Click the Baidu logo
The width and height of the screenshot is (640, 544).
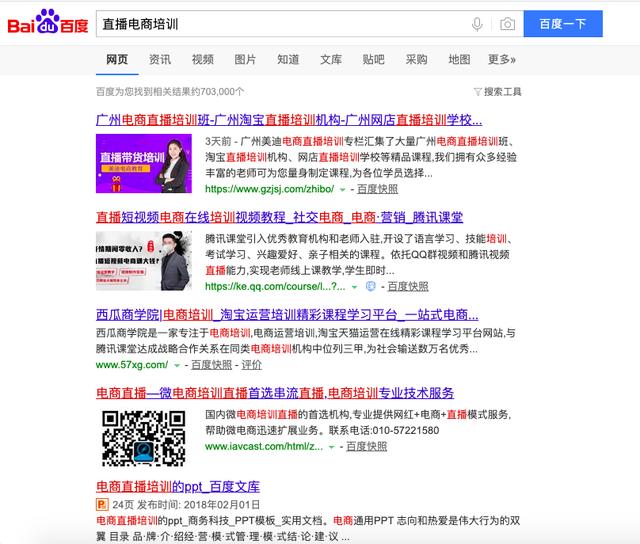pyautogui.click(x=48, y=22)
